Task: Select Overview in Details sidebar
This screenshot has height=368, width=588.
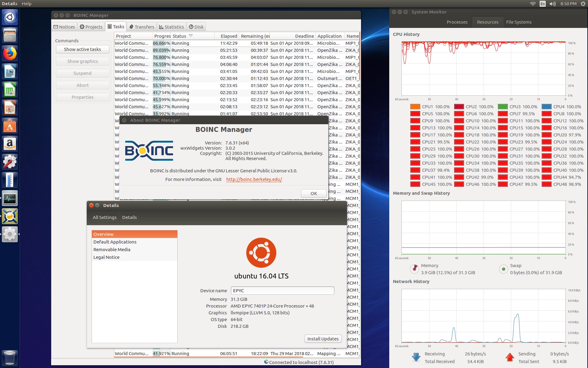Action: [134, 234]
